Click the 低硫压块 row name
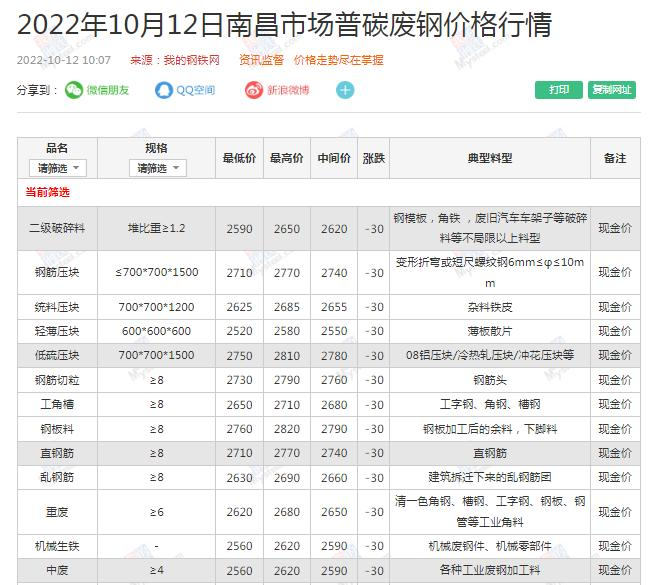 click(57, 355)
